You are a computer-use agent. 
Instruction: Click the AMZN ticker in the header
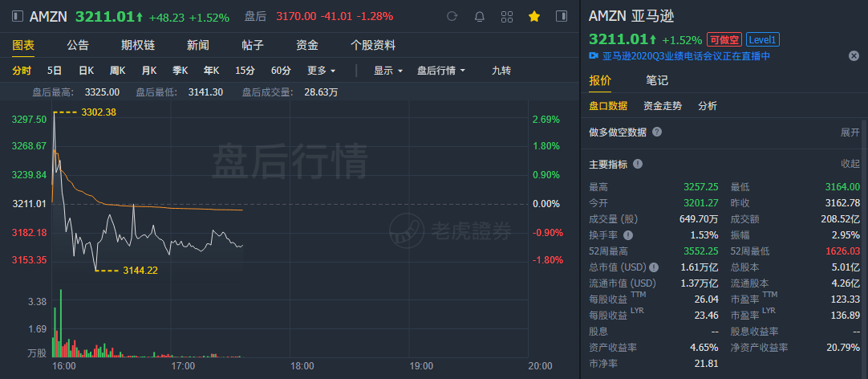pos(48,17)
